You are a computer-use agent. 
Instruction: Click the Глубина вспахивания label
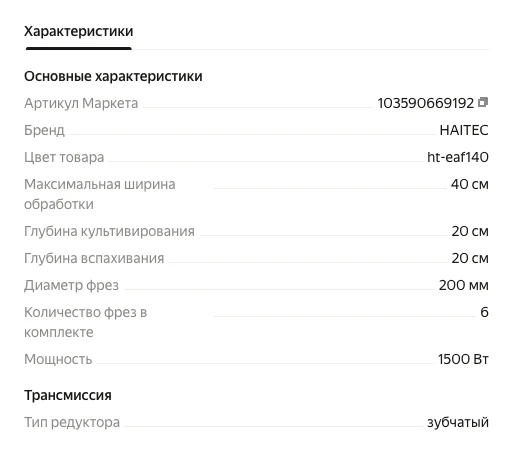click(94, 258)
